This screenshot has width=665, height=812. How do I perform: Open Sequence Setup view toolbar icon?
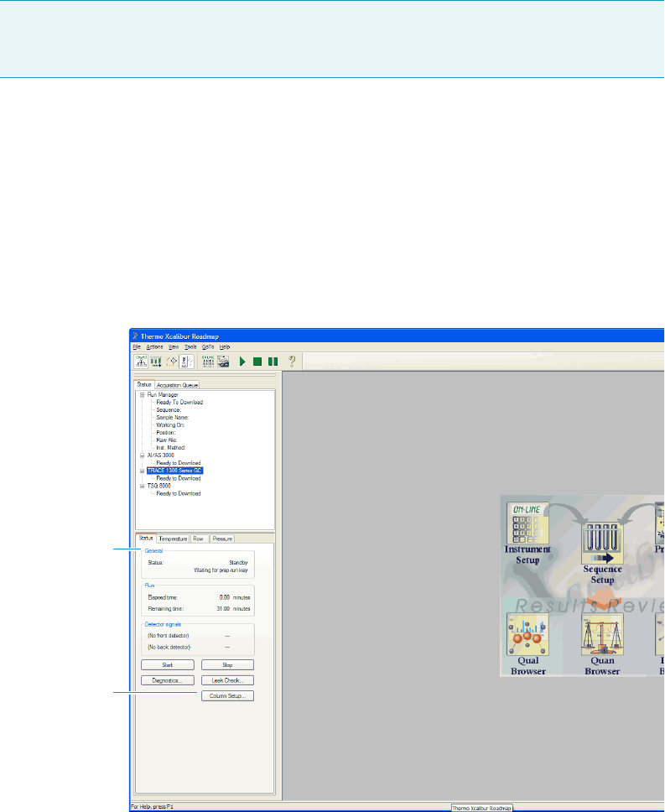[156, 362]
